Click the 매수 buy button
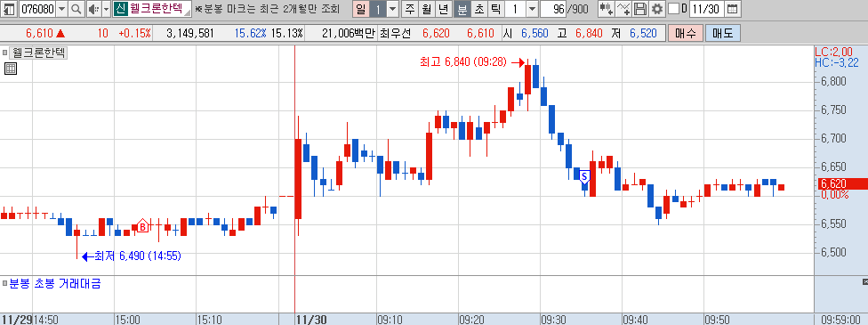Image resolution: width=868 pixels, height=325 pixels. point(686,33)
